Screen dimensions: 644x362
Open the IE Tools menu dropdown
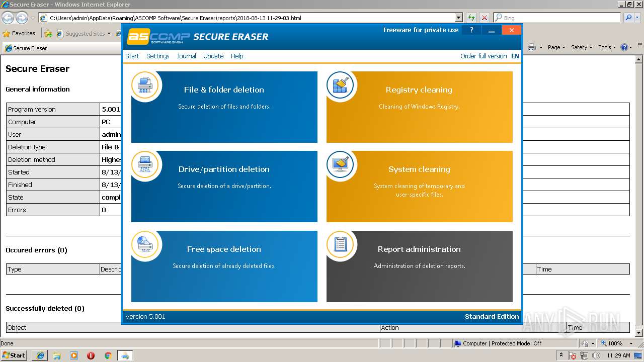click(607, 47)
